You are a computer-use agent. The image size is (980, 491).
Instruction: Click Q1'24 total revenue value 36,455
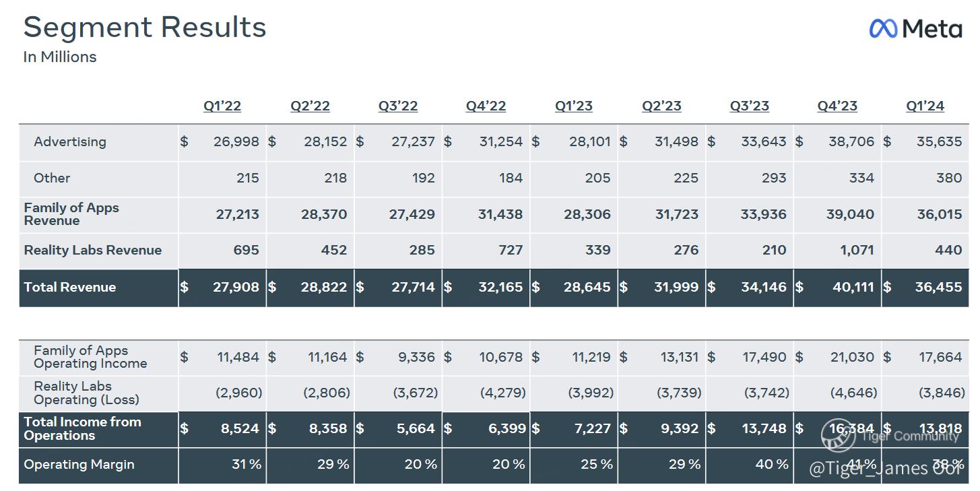[x=938, y=287]
